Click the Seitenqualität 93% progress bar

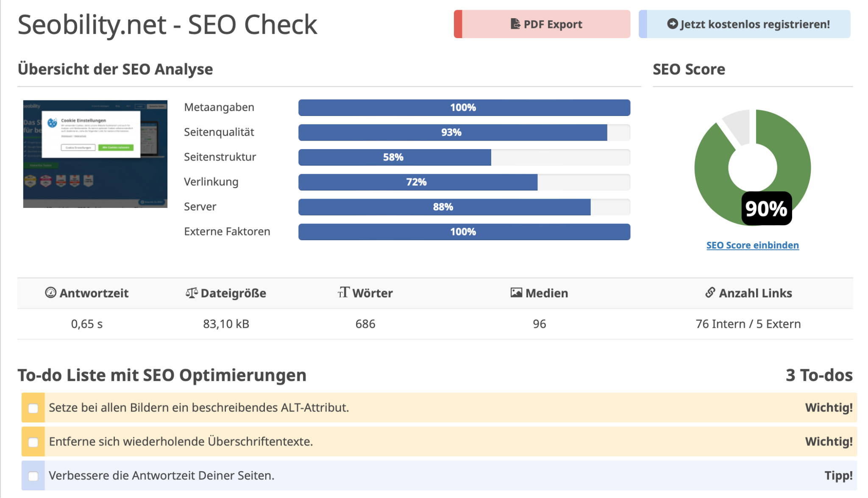(464, 133)
